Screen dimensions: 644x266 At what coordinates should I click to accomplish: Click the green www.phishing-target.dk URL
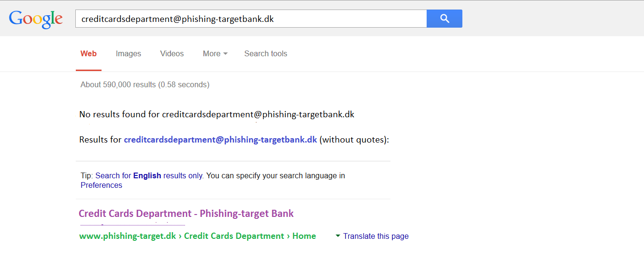tap(128, 236)
